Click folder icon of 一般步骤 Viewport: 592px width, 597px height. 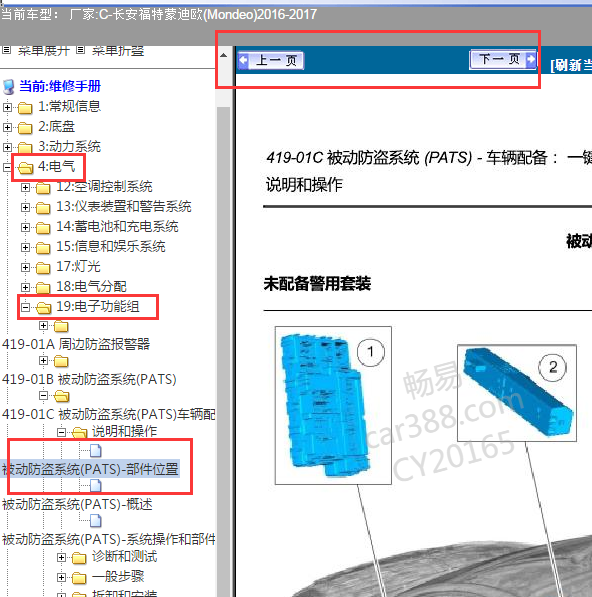(x=79, y=578)
